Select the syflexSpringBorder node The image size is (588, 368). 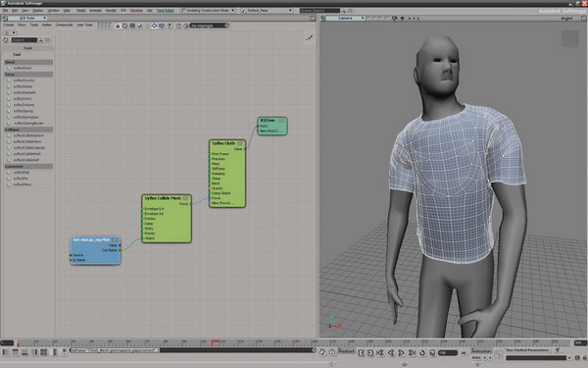28,124
